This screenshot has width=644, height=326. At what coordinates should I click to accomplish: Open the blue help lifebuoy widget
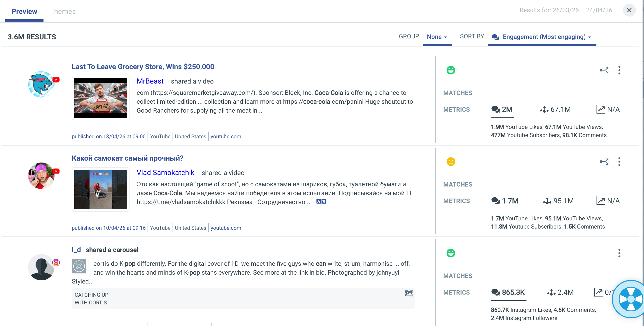point(630,299)
